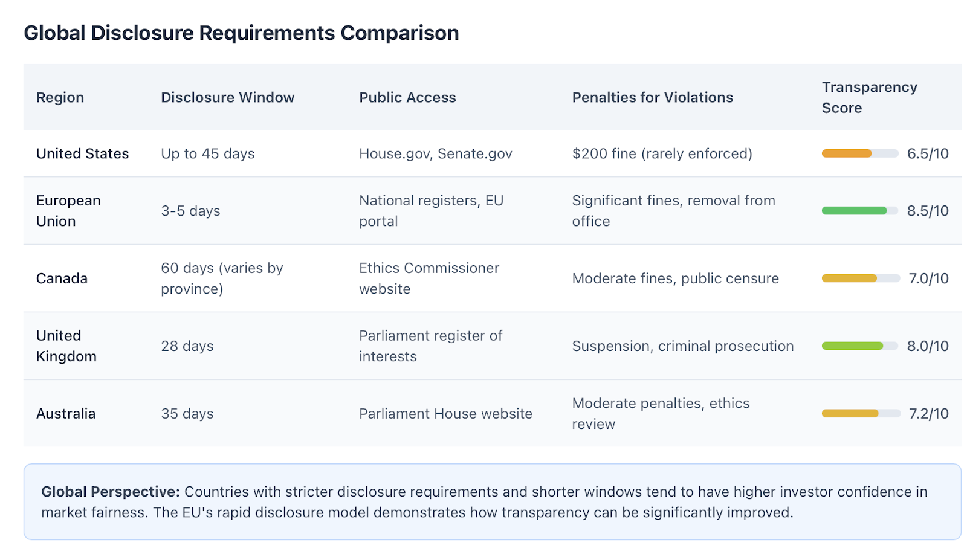Screen dimensions: 967x560
Task: Click the United States transparency score bar
Action: [x=859, y=153]
